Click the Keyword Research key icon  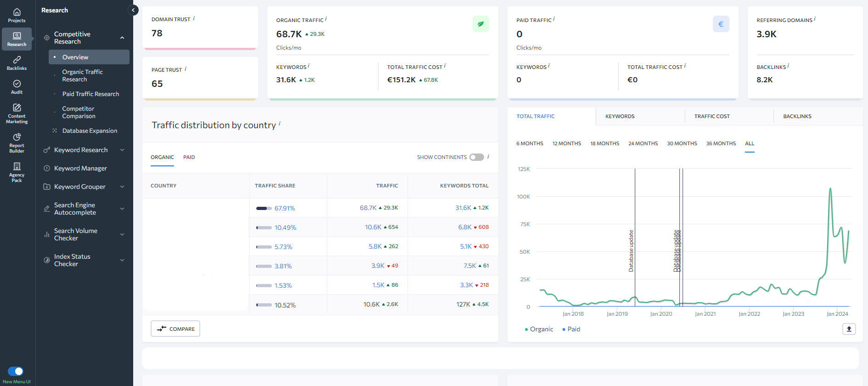click(46, 150)
